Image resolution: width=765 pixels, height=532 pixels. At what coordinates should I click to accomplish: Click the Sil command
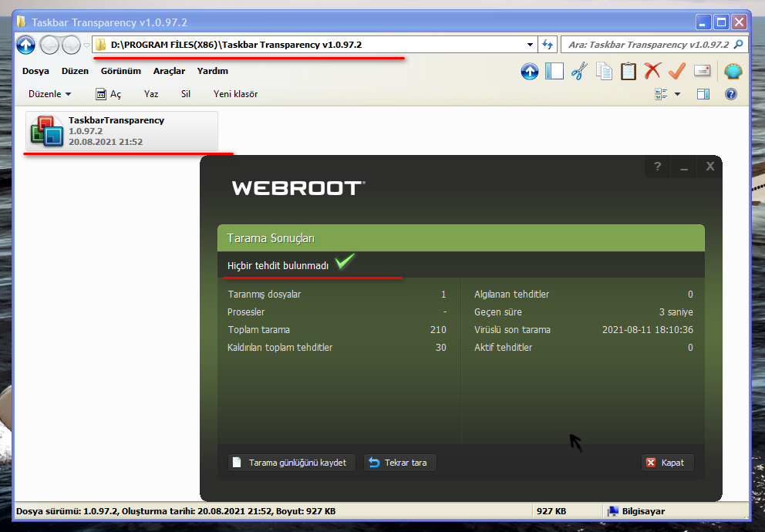pos(186,94)
